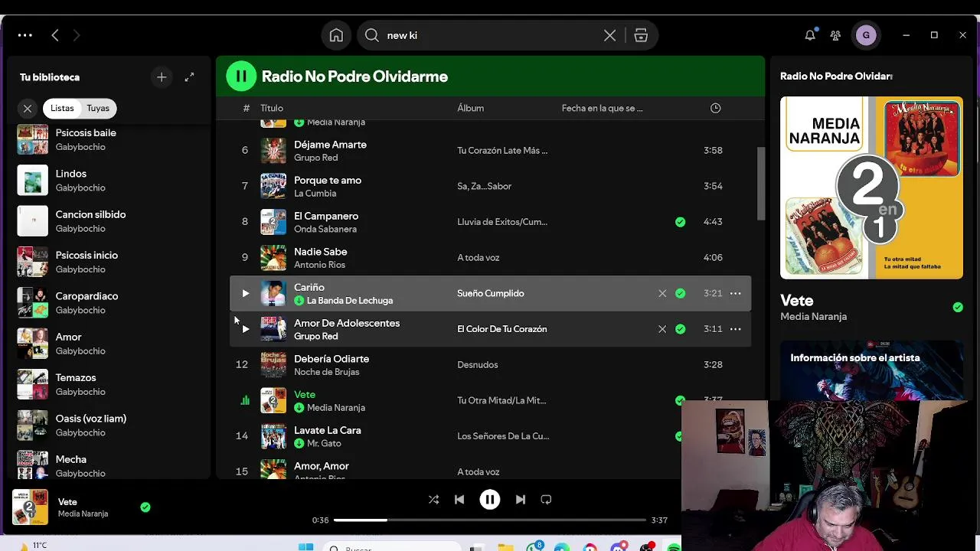Viewport: 980px width, 551px height.
Task: Open more options for Amor De Adolescentes
Action: pos(735,329)
